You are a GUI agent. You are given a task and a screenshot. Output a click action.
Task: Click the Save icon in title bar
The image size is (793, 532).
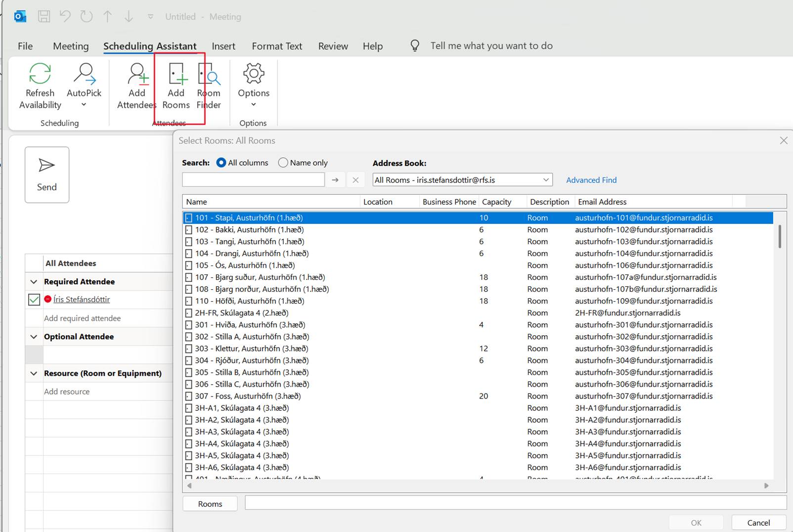(44, 16)
